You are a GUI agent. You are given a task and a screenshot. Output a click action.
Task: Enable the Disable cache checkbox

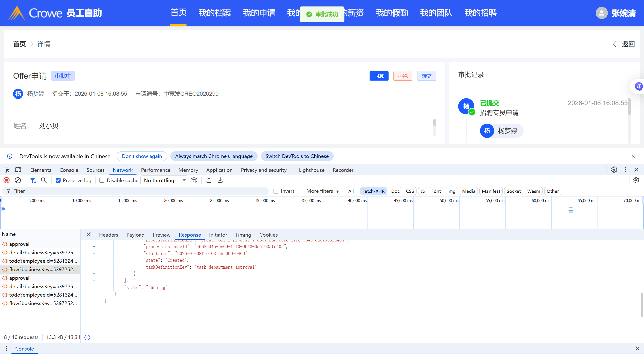coord(102,180)
